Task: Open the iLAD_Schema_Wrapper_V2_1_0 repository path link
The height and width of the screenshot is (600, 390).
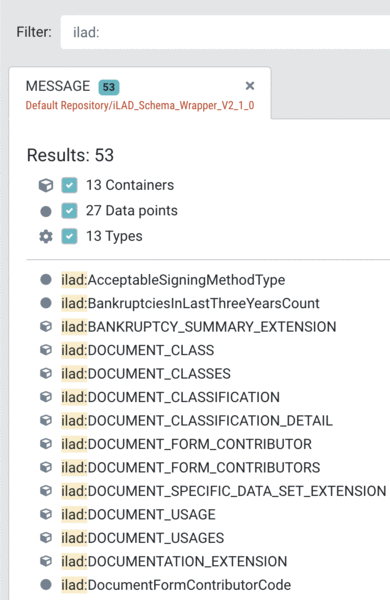Action: pyautogui.click(x=140, y=105)
